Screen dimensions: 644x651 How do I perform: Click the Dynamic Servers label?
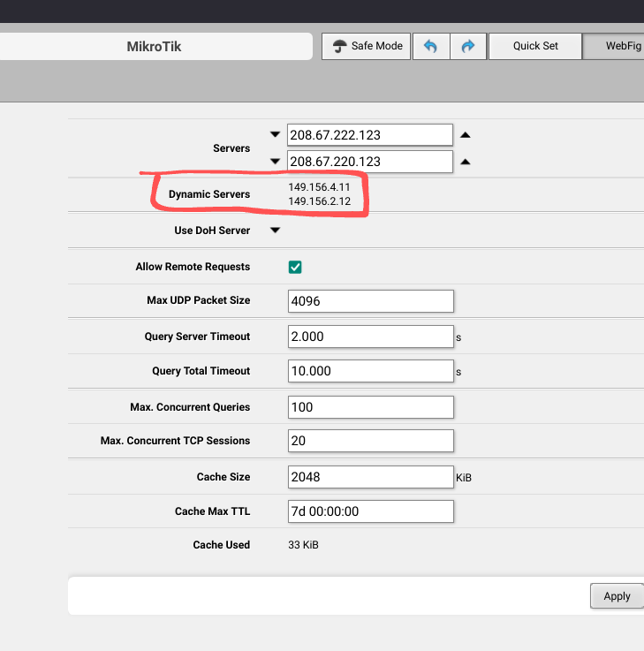(209, 194)
